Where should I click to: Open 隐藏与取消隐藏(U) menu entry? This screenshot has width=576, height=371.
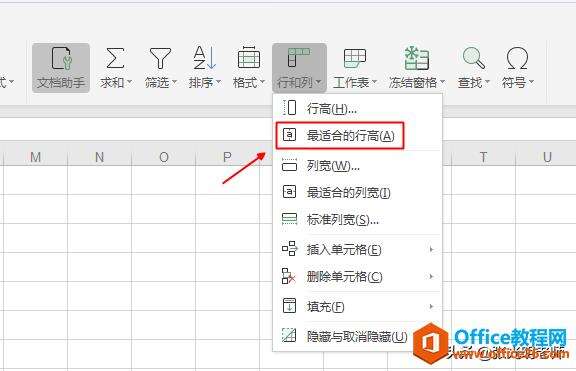click(x=357, y=336)
